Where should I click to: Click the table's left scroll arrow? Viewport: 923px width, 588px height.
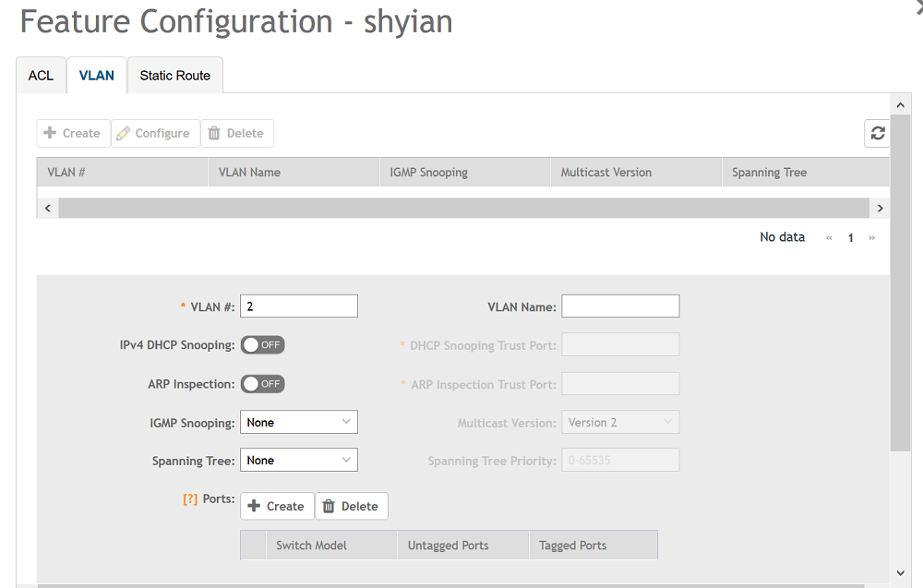pos(48,209)
